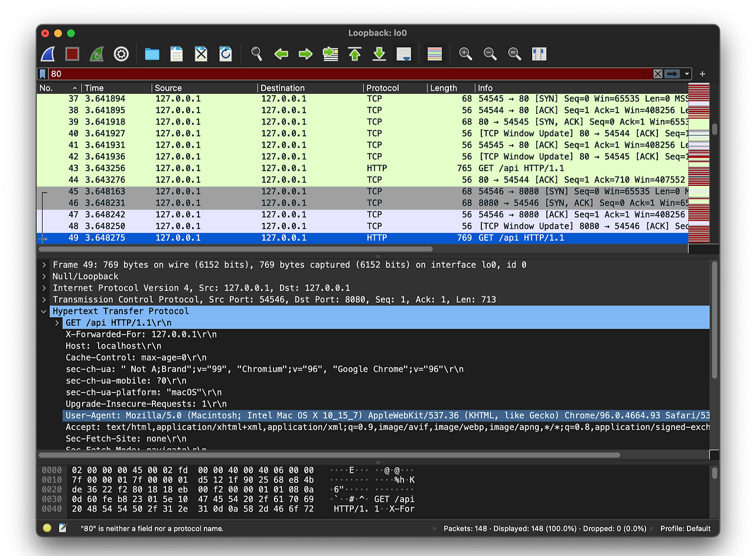The height and width of the screenshot is (556, 756).
Task: Collapse the Hypertext Transfer Protocol section
Action: 44,310
